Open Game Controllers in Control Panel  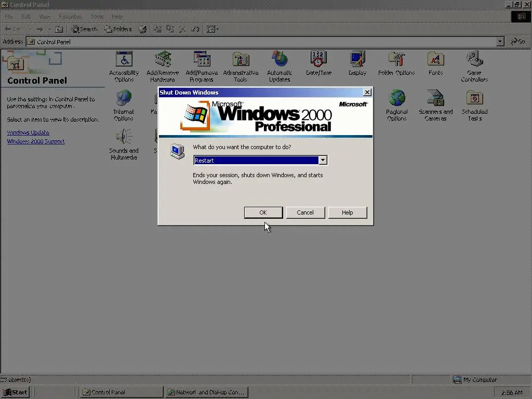pos(474,66)
